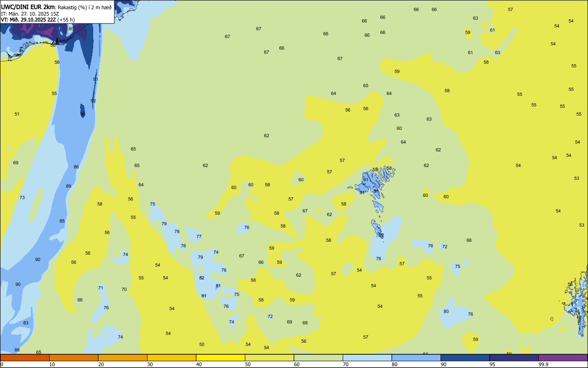The image size is (588, 368).
Task: Click the "99.9" tick label in the legend
Action: click(543, 364)
